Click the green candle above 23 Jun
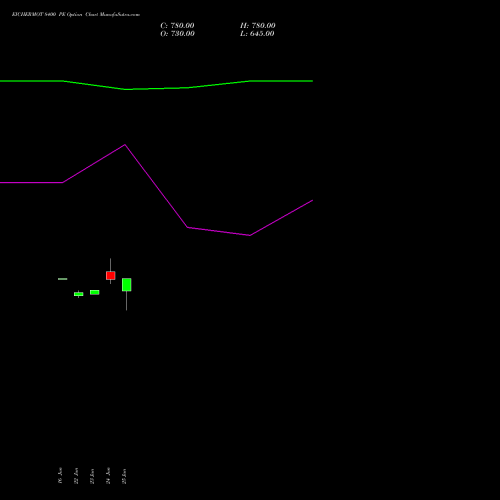 (95, 292)
